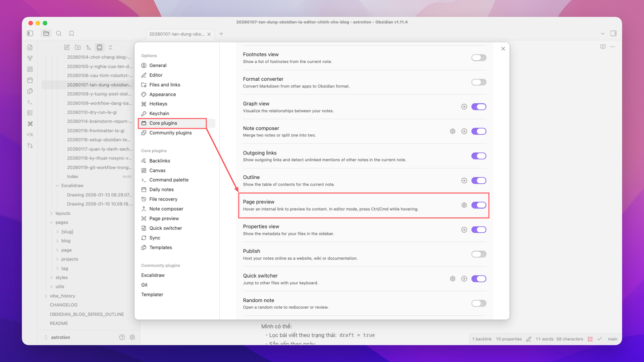
Task: Open the vault settings gear at the bottom left
Action: [x=132, y=338]
